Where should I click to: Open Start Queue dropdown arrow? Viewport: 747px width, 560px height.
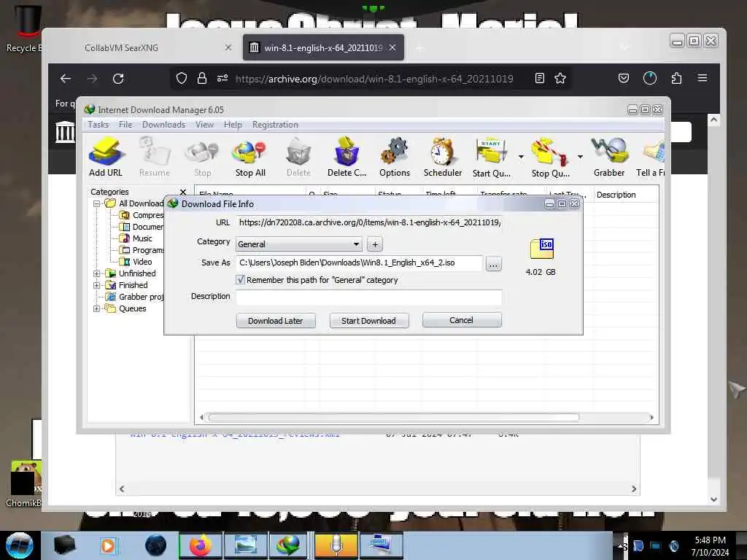(521, 157)
